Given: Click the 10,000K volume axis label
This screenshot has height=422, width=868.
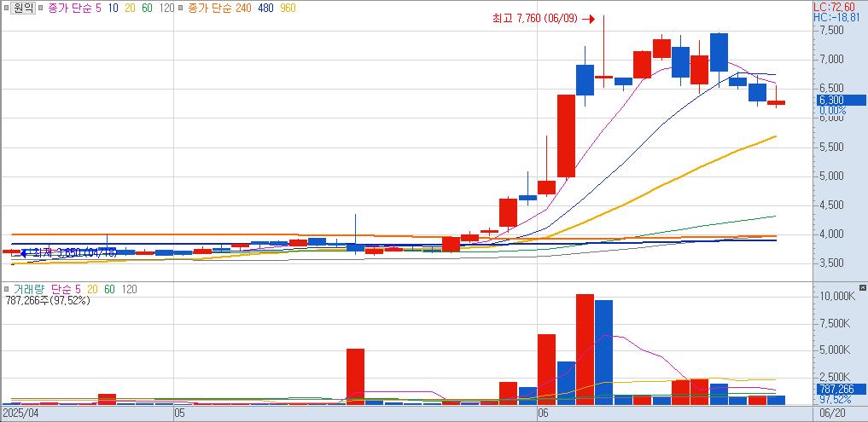Looking at the screenshot, I should point(836,297).
